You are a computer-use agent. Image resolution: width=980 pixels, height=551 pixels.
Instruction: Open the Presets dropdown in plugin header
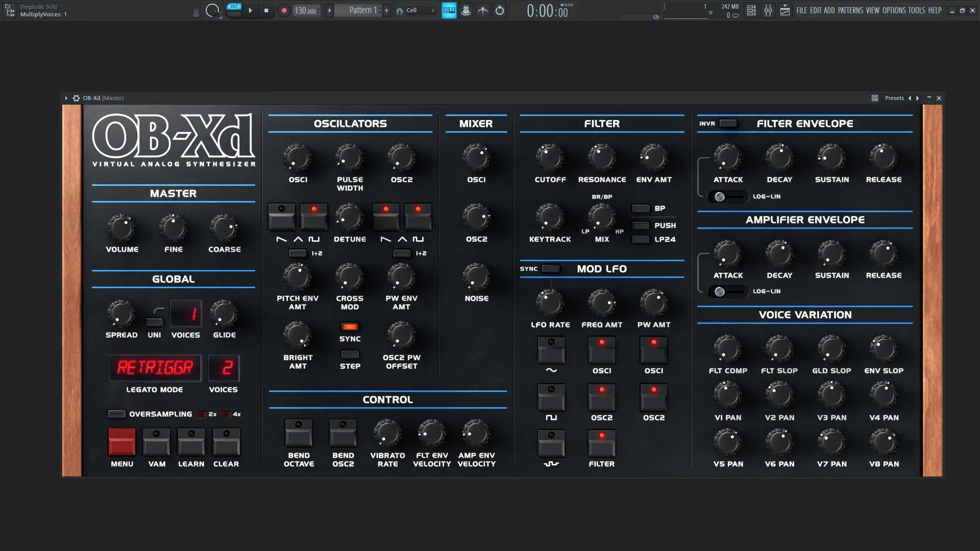(894, 98)
